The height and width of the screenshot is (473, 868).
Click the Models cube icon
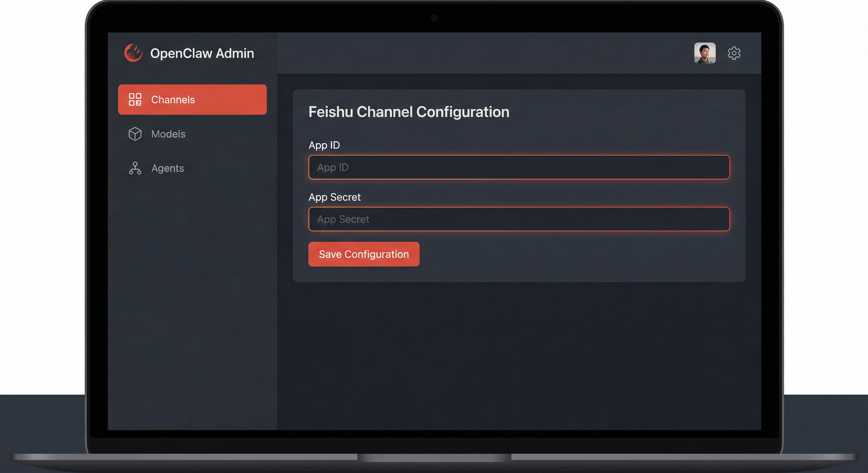(135, 134)
